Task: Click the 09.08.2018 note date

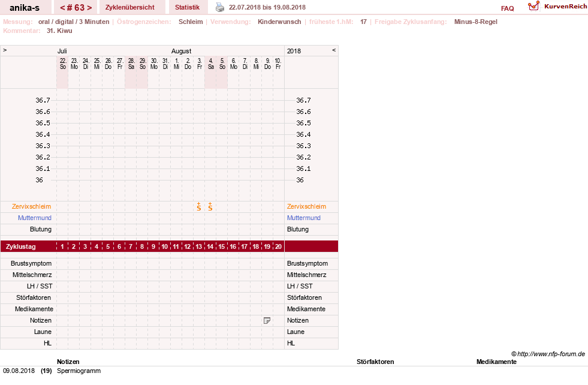Action: pyautogui.click(x=19, y=371)
